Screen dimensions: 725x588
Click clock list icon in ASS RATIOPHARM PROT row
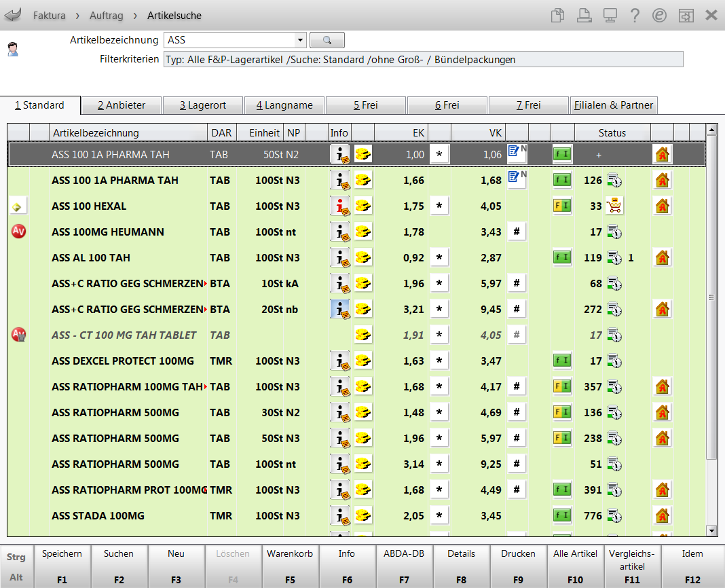[x=614, y=490]
